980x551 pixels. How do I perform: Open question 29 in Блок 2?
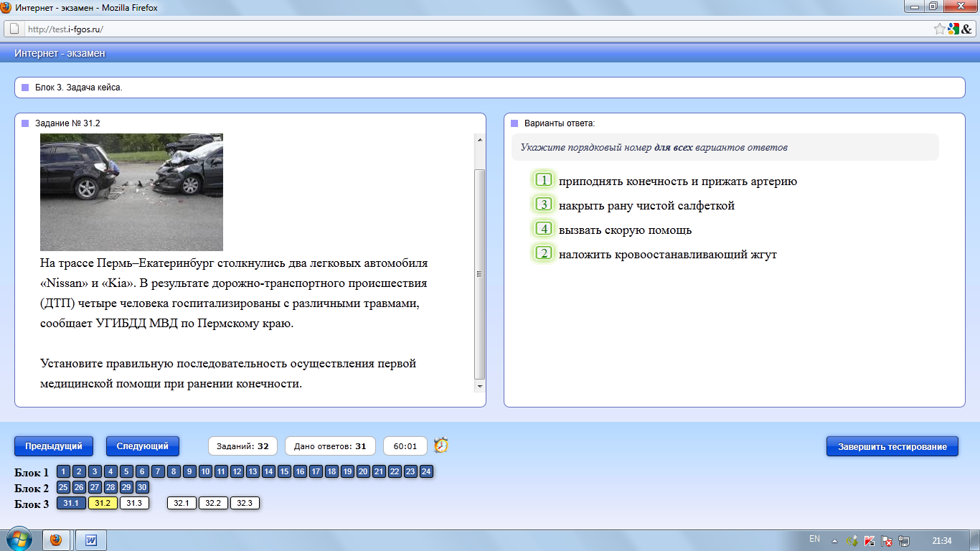(x=126, y=487)
